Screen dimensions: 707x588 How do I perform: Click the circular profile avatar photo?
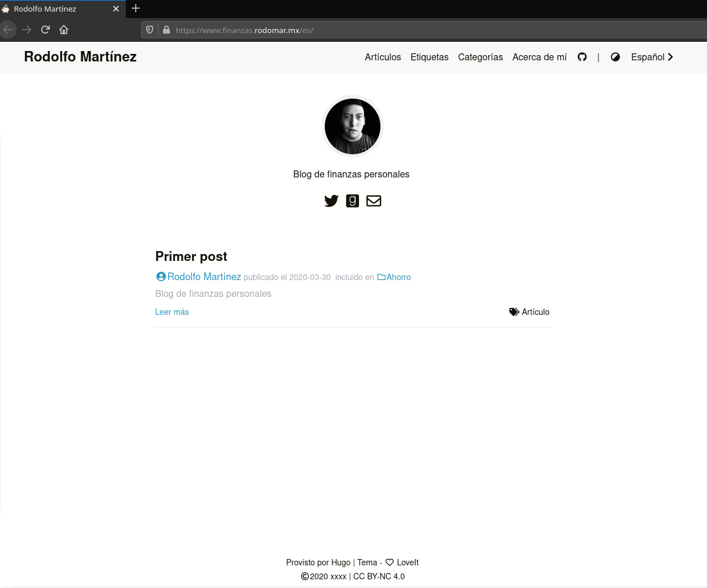353,126
